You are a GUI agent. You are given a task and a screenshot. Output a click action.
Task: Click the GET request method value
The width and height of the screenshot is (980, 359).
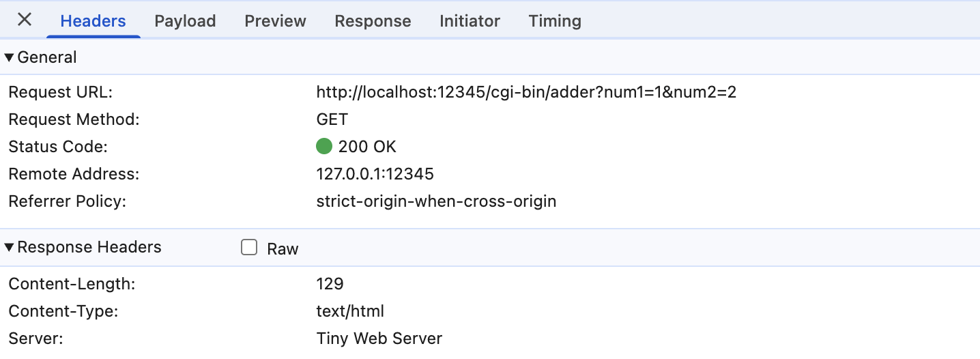[x=332, y=119]
